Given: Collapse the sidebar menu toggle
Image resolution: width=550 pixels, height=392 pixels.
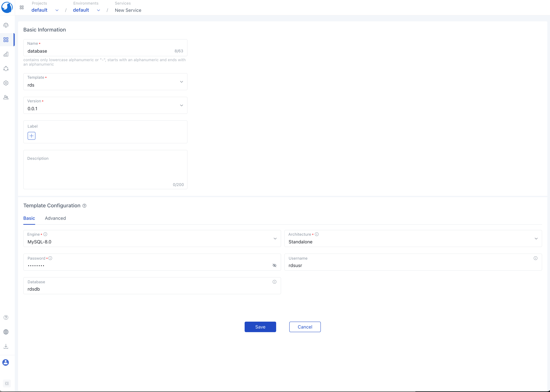Looking at the screenshot, I should pyautogui.click(x=7, y=383).
